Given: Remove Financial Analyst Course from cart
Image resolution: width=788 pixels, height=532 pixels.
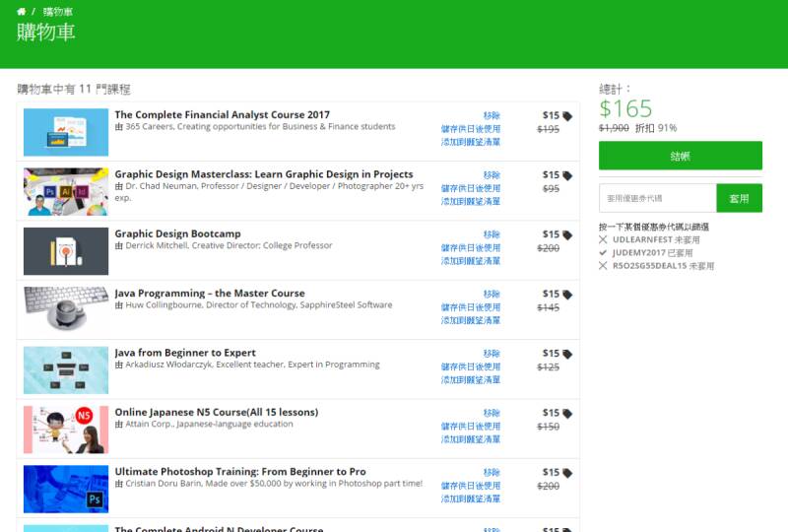Looking at the screenshot, I should point(492,115).
